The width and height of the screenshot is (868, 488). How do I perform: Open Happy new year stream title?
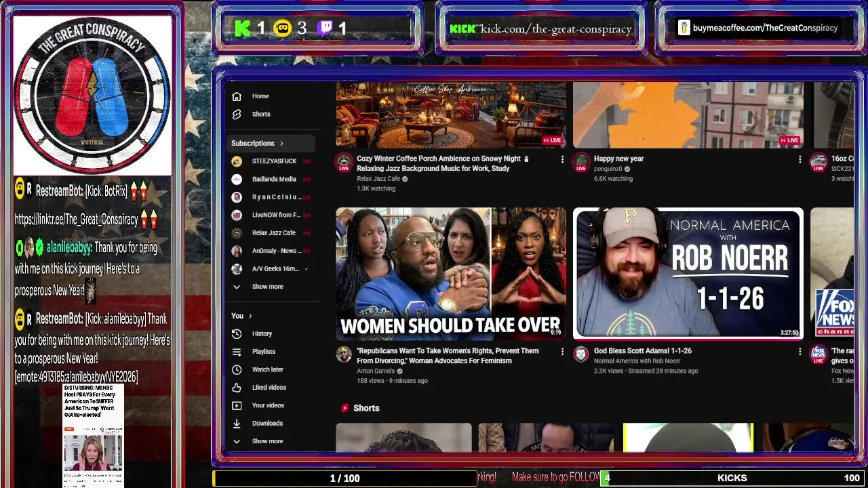[x=618, y=159]
